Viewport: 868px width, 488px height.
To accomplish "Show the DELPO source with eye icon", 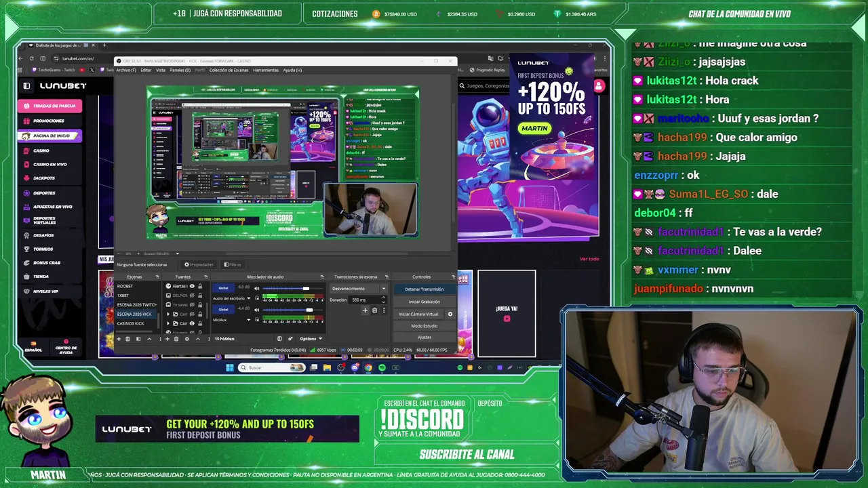I will (192, 296).
